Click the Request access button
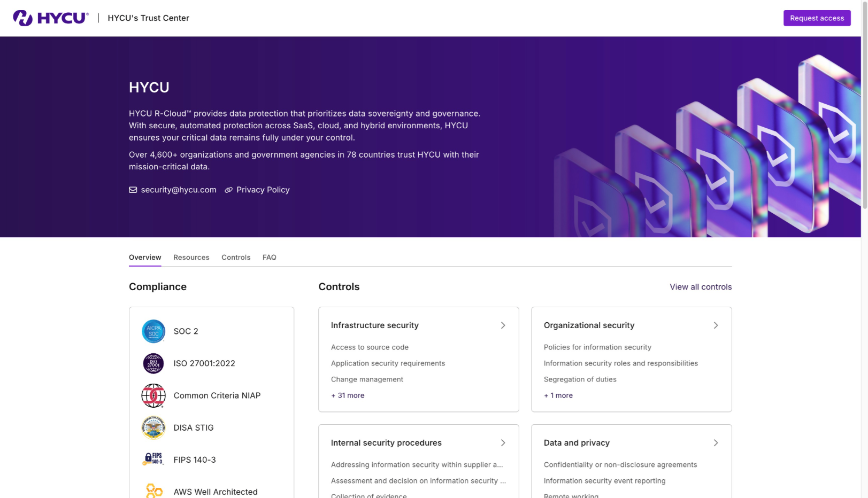This screenshot has width=868, height=498. point(817,18)
